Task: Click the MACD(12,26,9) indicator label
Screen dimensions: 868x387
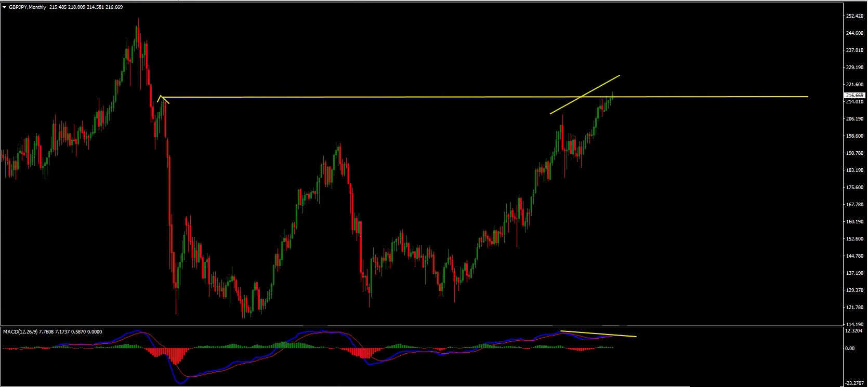Action: pyautogui.click(x=20, y=332)
